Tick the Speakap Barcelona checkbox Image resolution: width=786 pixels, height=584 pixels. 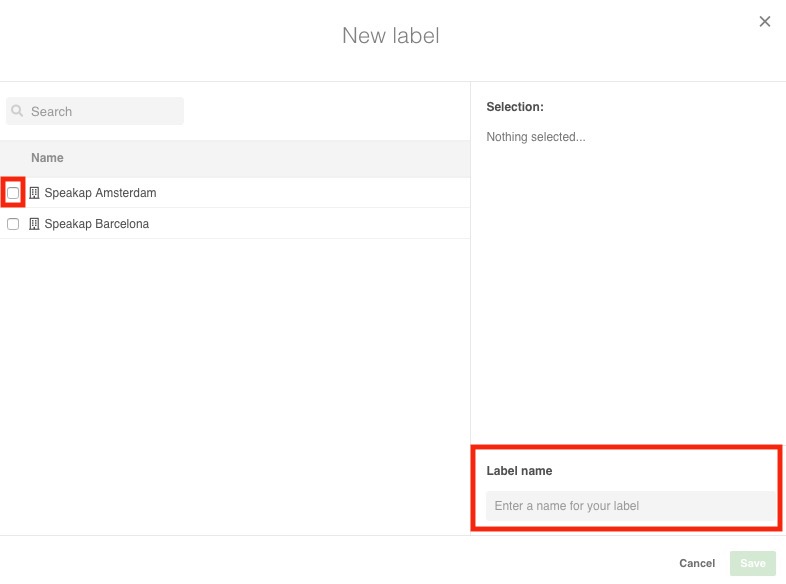pos(13,224)
